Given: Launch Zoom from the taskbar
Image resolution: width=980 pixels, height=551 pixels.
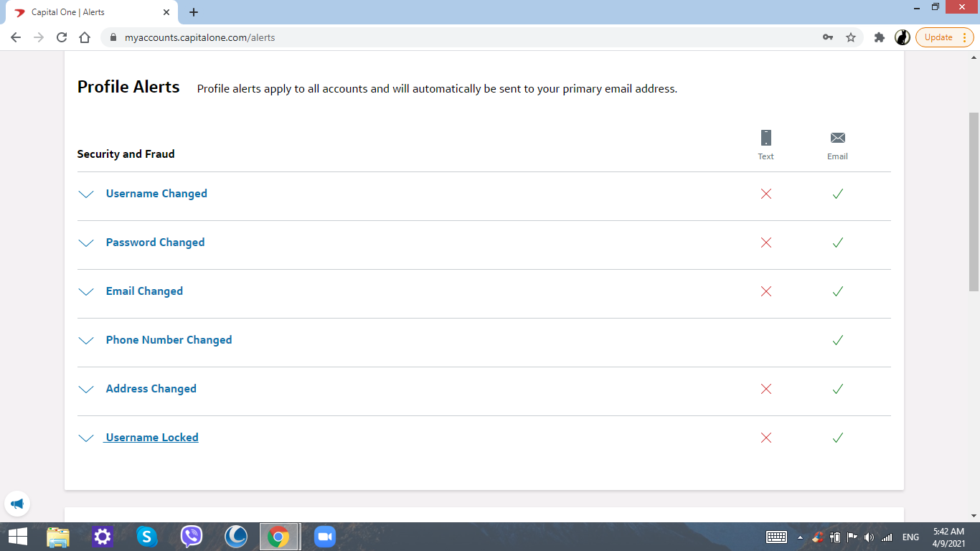Looking at the screenshot, I should pos(325,536).
